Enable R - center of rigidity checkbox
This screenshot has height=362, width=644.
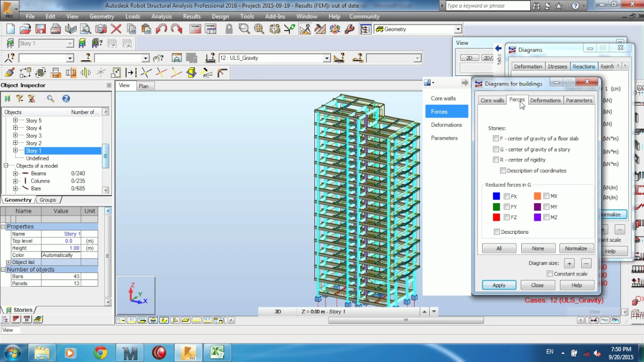coord(496,160)
